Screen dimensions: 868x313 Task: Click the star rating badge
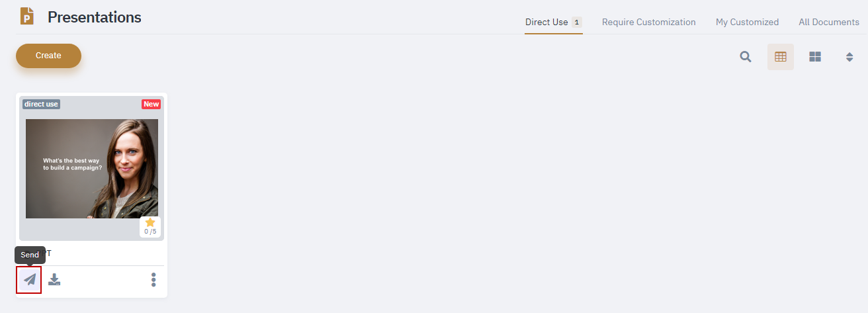click(150, 226)
